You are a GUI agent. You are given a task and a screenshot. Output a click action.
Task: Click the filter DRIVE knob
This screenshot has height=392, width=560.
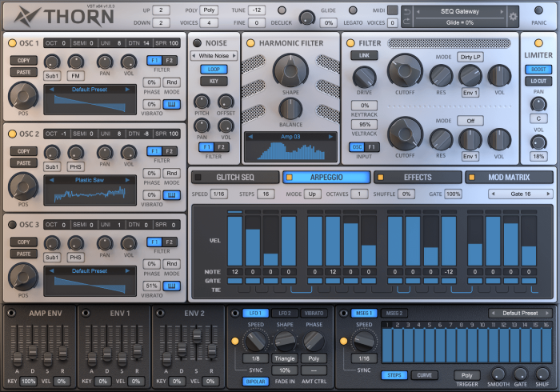pyautogui.click(x=364, y=78)
